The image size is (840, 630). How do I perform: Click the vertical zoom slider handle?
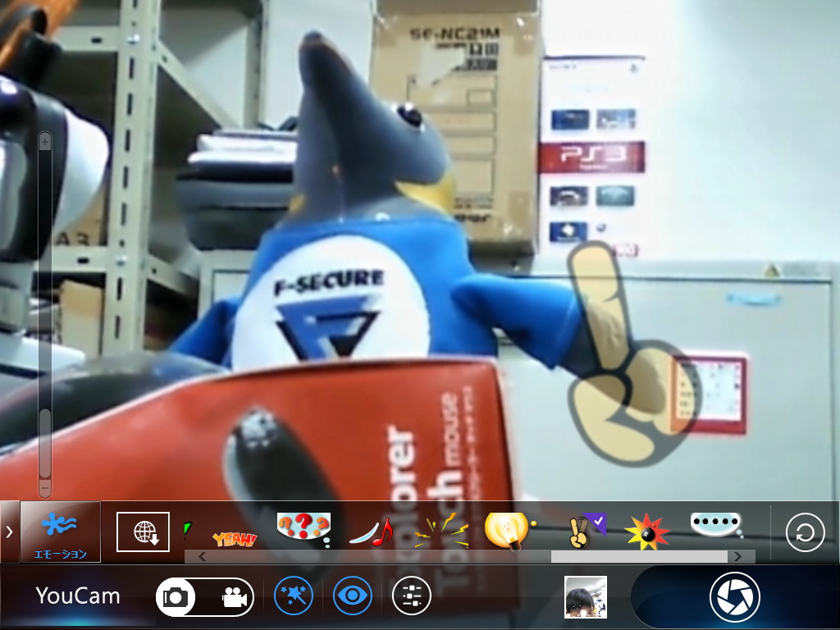[45, 444]
